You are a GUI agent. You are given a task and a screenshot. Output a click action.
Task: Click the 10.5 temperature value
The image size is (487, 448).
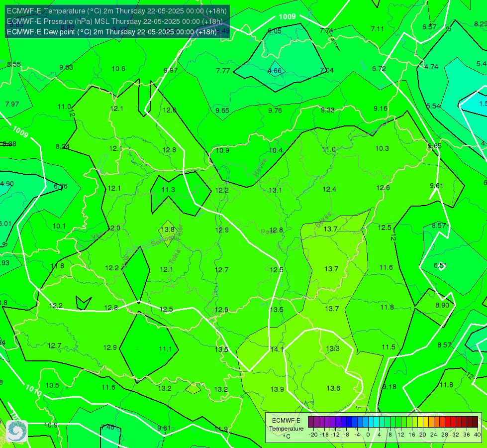pyautogui.click(x=53, y=385)
